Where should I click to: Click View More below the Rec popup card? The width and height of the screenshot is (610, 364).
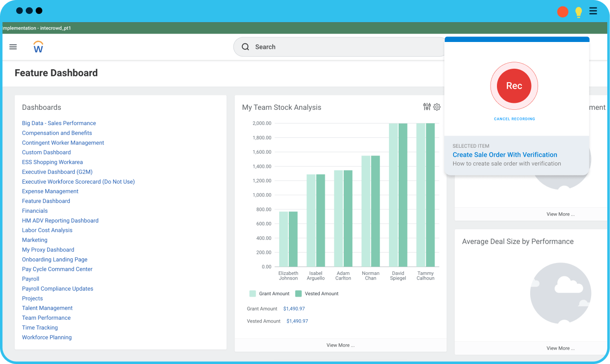561,214
